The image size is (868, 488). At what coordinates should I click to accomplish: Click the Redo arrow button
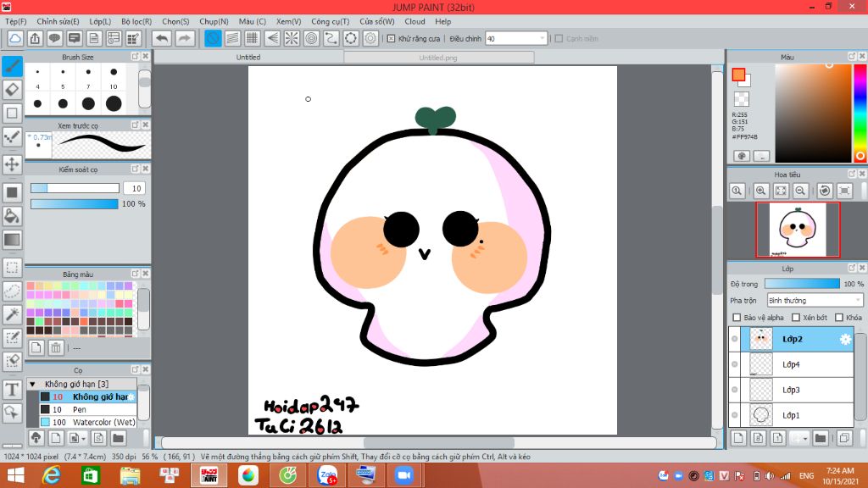[184, 38]
